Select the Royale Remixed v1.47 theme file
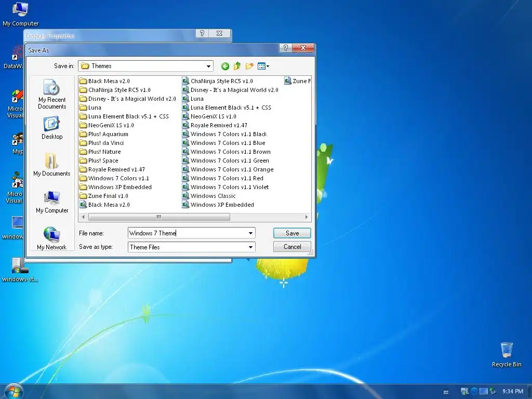532x399 pixels. (x=215, y=125)
